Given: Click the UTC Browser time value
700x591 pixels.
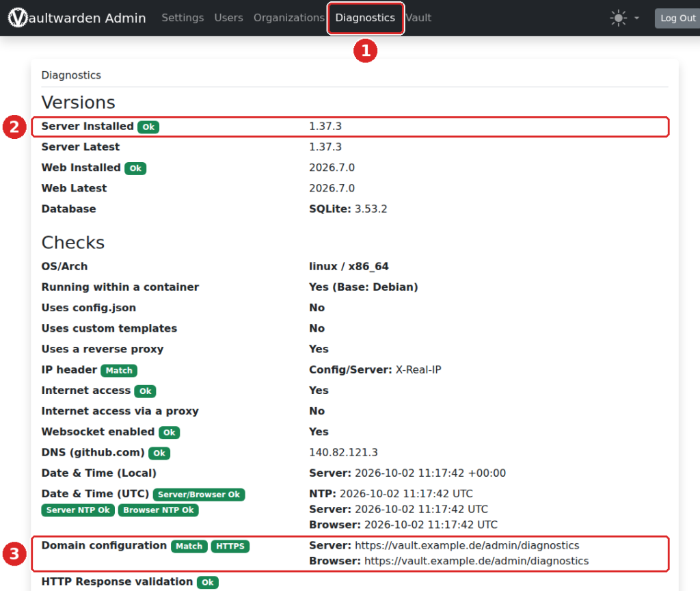Looking at the screenshot, I should tap(403, 525).
